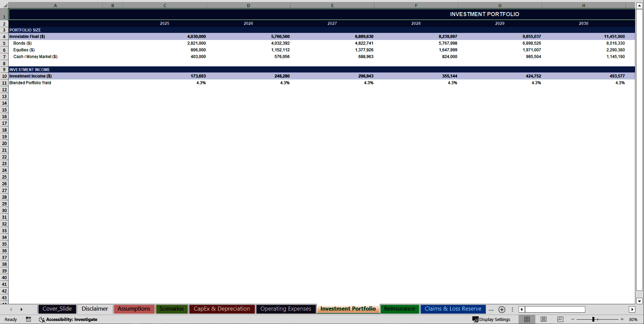Open the Claims & Loss Reserve sheet
644x324 pixels.
pyautogui.click(x=453, y=309)
